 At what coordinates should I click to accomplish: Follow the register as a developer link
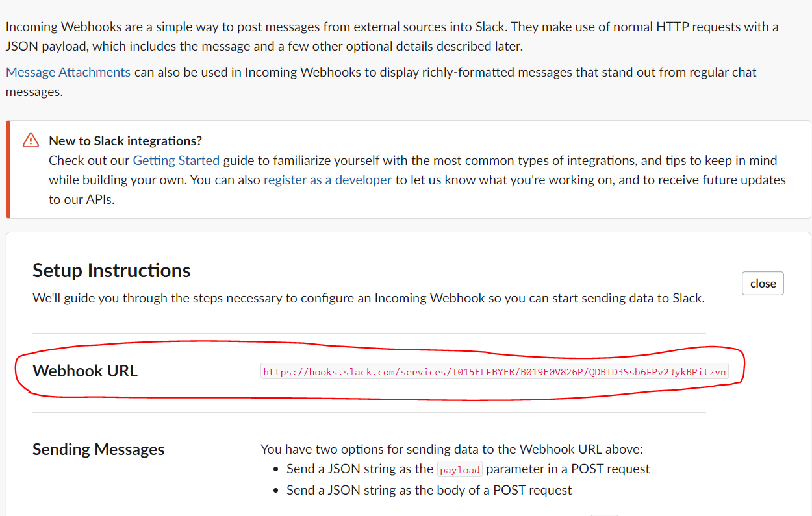[x=327, y=180]
